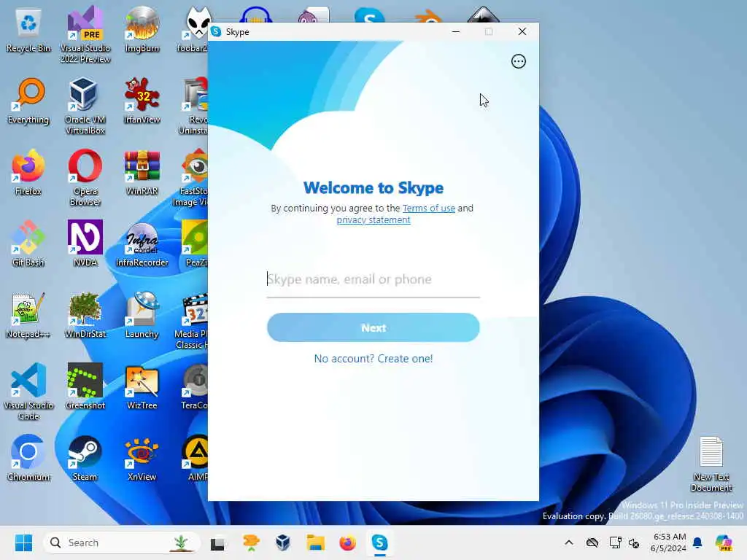Select the XnView desktop icon

[142, 459]
